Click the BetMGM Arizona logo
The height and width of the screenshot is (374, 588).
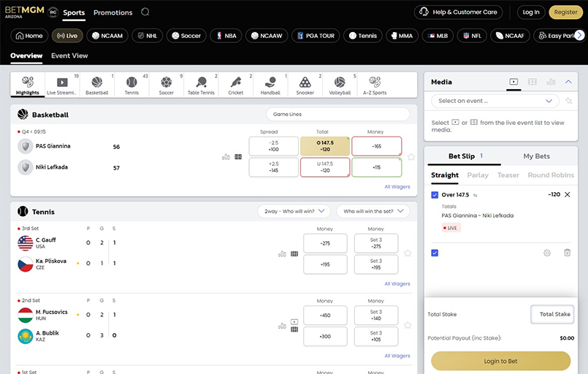tap(24, 12)
